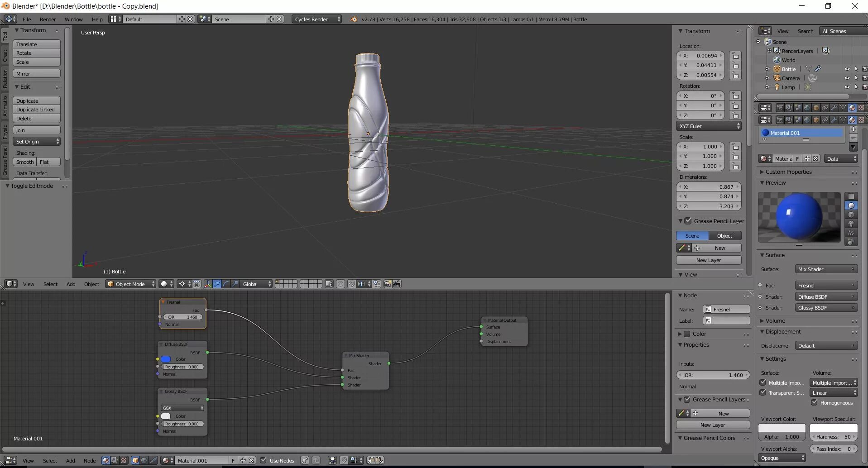Toggle Grease Pencil Layers checkbox in node sidebar
Viewport: 868px width, 468px height.
click(x=687, y=399)
